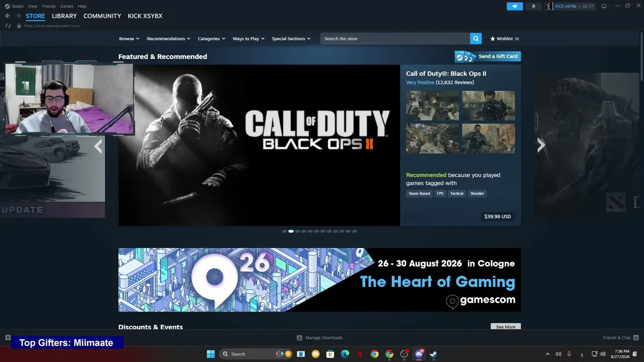644x362 pixels.
Task: Switch to the LIBRARY tab
Action: point(64,16)
